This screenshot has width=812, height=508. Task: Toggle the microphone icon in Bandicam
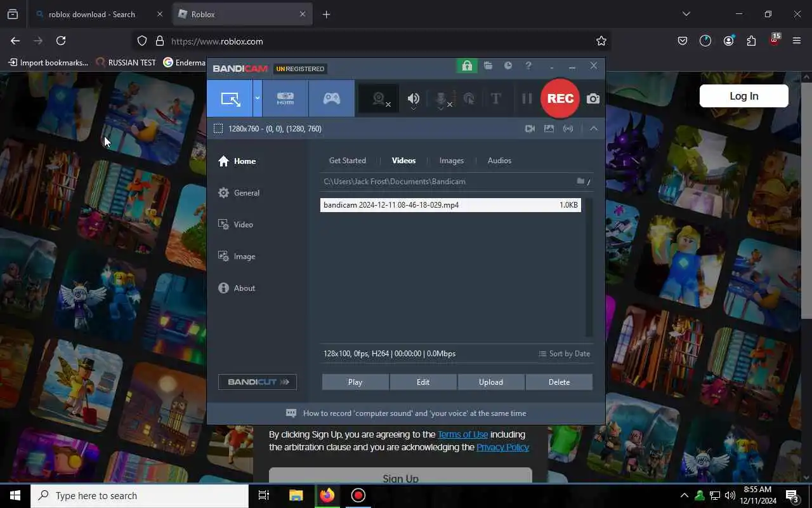(x=442, y=99)
